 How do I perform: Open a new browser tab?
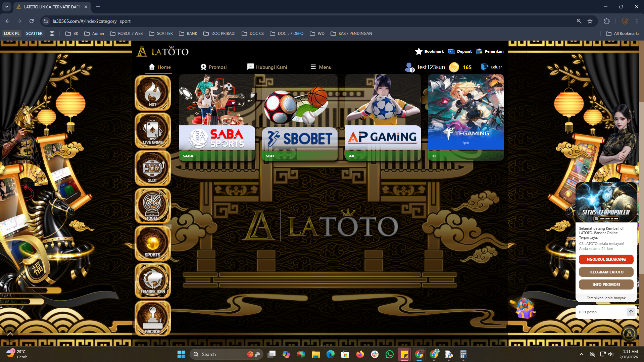[x=98, y=7]
